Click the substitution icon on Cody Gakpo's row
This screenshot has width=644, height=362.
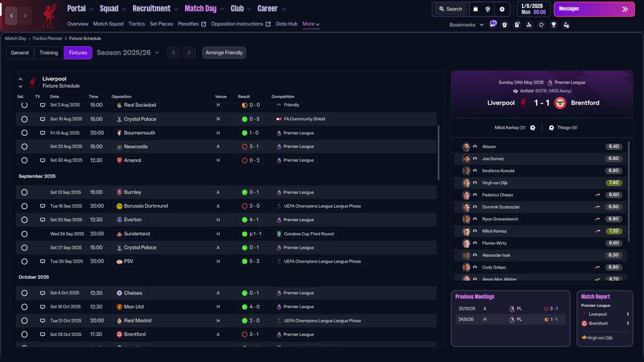pos(597,267)
